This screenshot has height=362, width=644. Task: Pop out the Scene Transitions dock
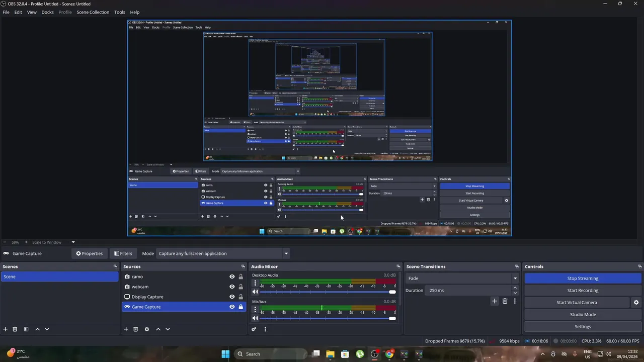click(x=517, y=266)
